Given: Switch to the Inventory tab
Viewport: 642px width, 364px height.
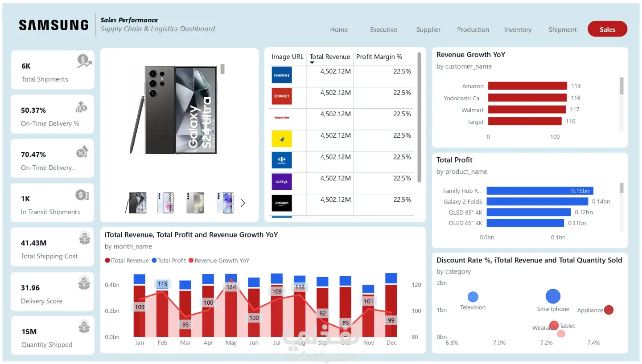Looking at the screenshot, I should point(518,30).
